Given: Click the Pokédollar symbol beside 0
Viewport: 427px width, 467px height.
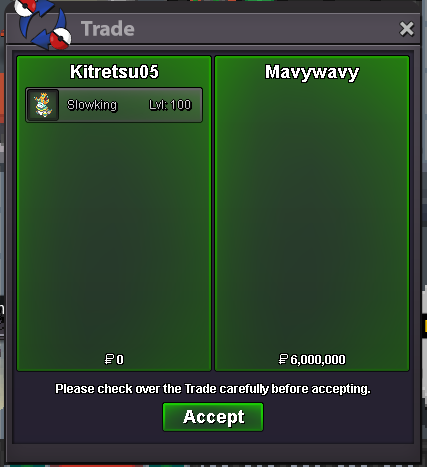Looking at the screenshot, I should pos(109,359).
